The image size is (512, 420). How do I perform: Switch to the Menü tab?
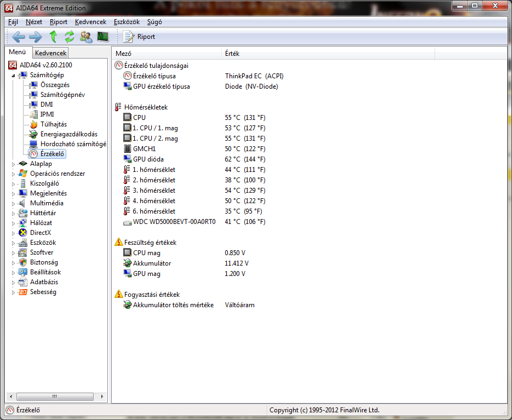[18, 52]
